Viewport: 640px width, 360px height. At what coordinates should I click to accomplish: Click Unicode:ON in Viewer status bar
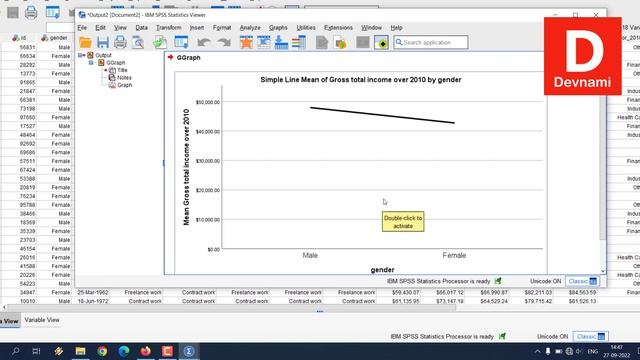tap(546, 281)
